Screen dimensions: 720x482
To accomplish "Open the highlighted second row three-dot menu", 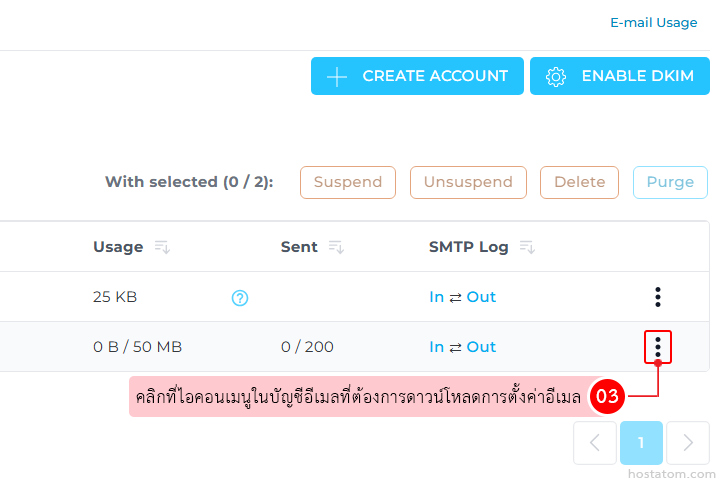I will pyautogui.click(x=657, y=347).
